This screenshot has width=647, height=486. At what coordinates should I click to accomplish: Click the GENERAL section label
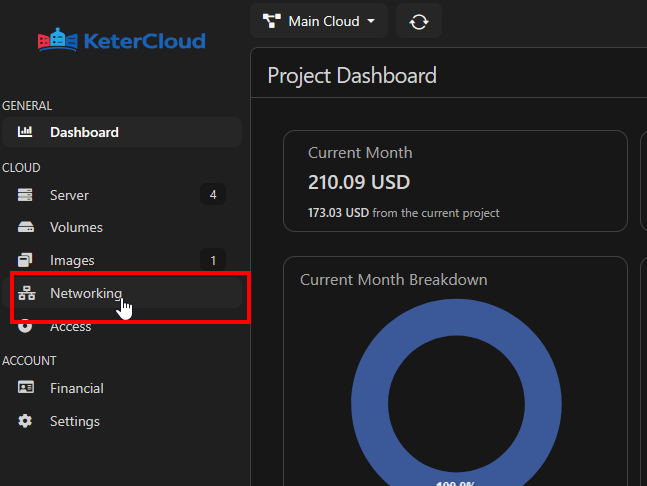click(x=27, y=106)
